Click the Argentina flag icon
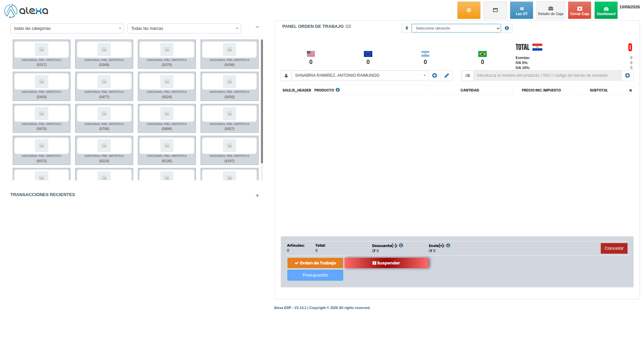The image size is (644, 362). pos(425,54)
